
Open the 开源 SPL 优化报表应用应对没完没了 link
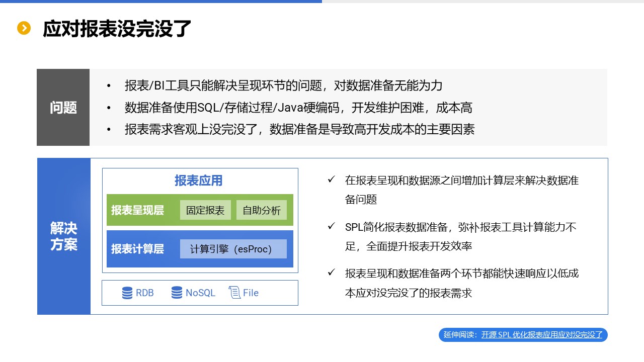[x=542, y=335]
